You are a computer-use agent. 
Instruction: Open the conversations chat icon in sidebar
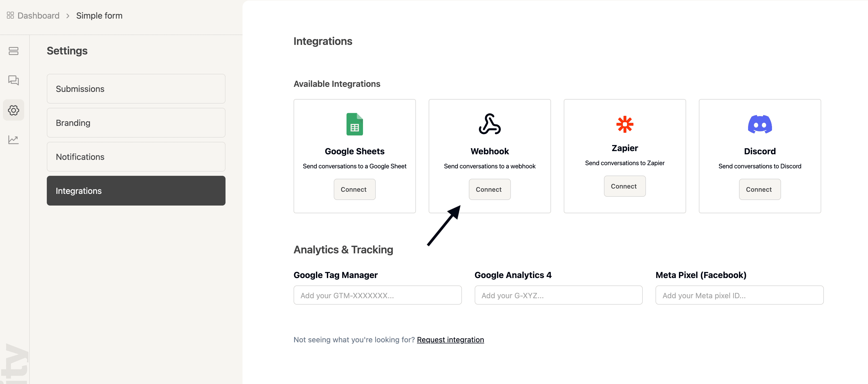click(x=14, y=80)
